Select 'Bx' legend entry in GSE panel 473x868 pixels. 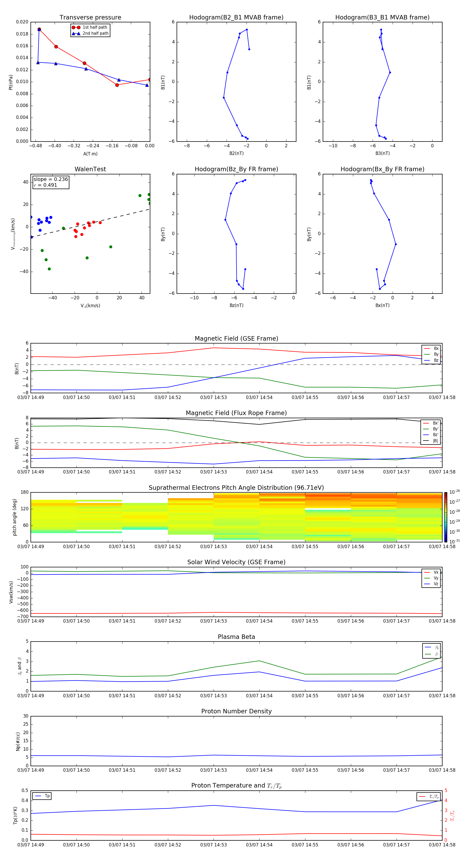[431, 349]
